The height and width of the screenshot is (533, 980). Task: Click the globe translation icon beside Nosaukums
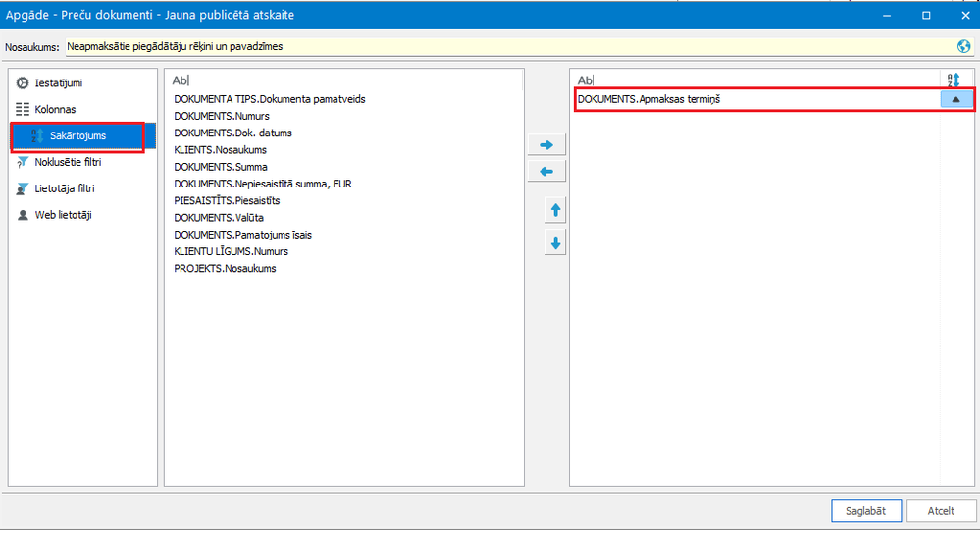(x=963, y=46)
